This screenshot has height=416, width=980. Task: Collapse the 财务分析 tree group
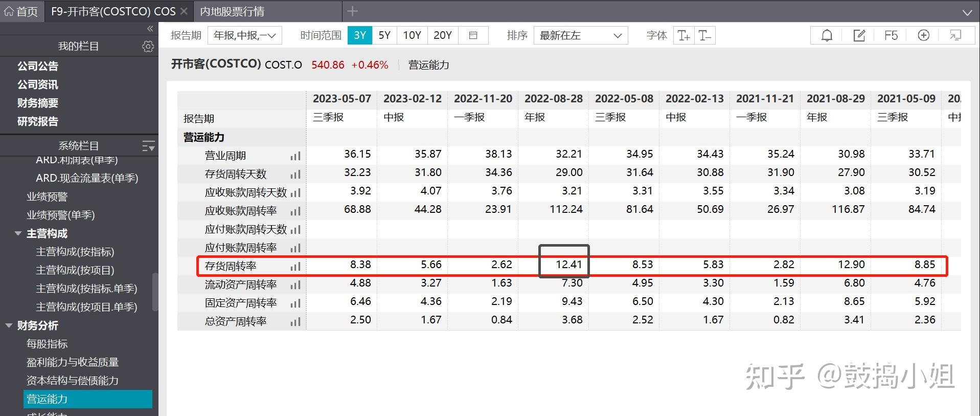9,325
